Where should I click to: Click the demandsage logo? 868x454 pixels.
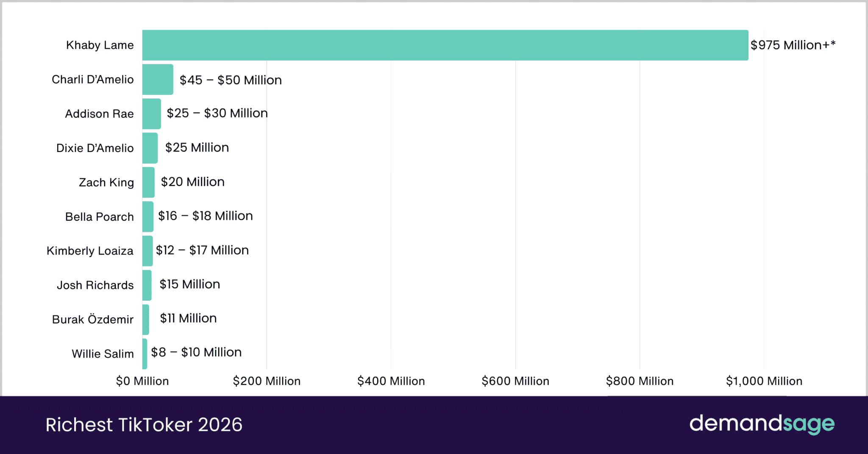[762, 424]
